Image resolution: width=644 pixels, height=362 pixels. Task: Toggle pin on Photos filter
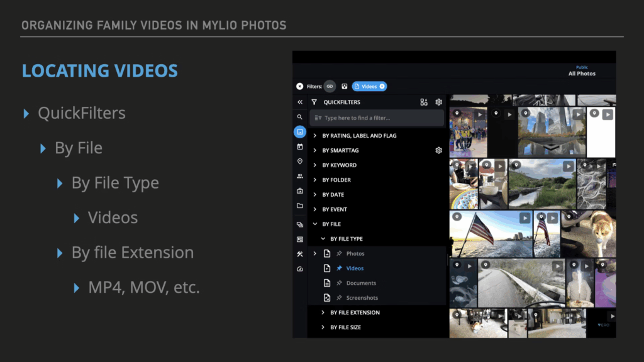pos(339,253)
